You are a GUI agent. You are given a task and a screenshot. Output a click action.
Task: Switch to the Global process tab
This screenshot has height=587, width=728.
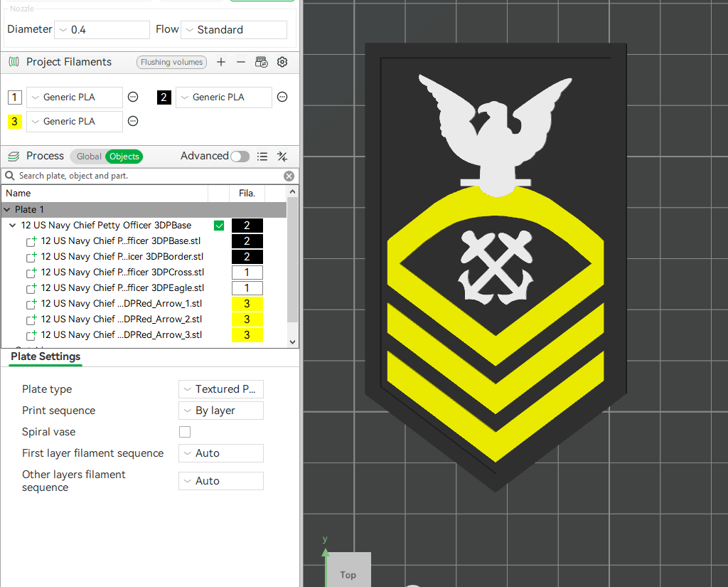[x=88, y=156]
